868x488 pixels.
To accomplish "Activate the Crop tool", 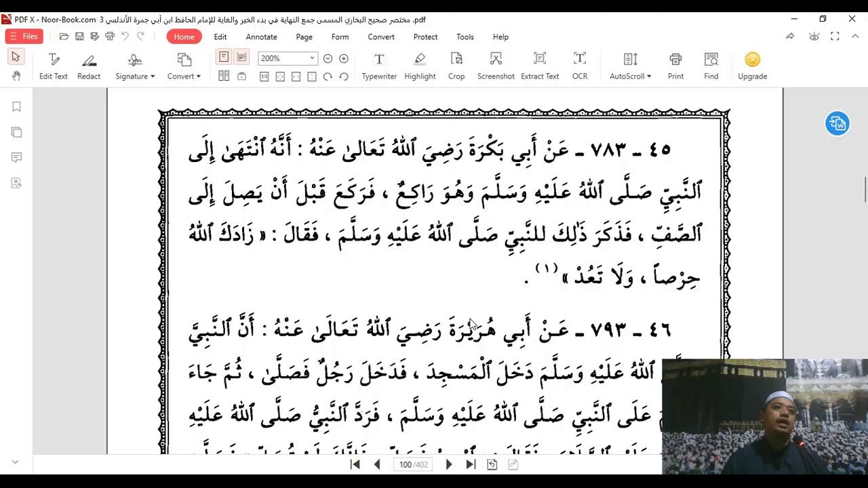I will (456, 66).
